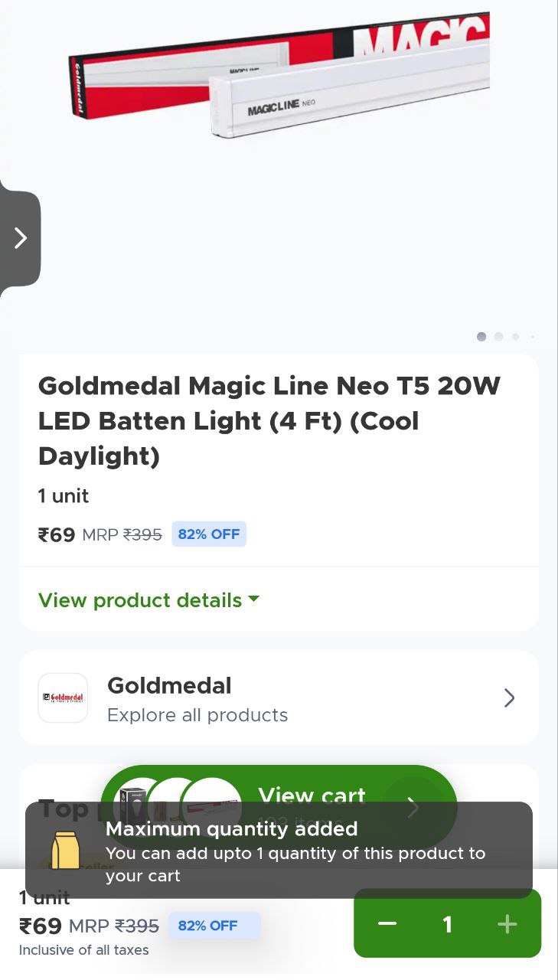Increase quantity with the plus button
This screenshot has height=980, width=558.
[x=507, y=923]
